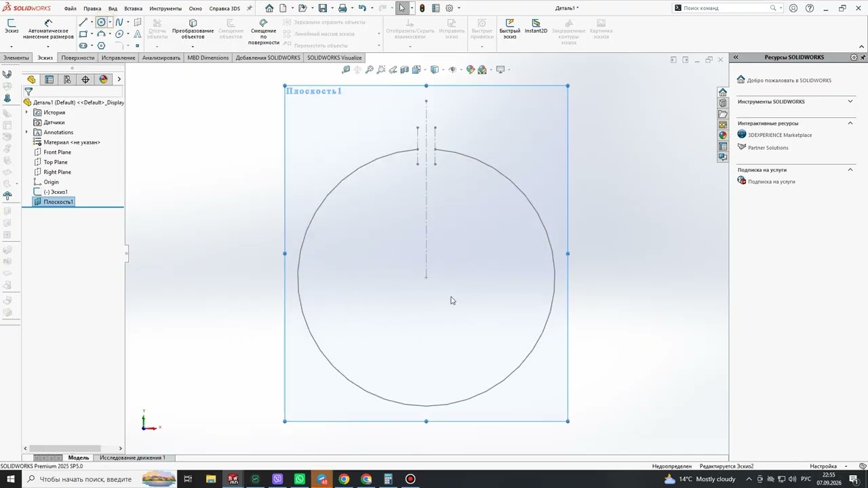Open Windows Start menu
The image size is (868, 488).
click(x=11, y=479)
